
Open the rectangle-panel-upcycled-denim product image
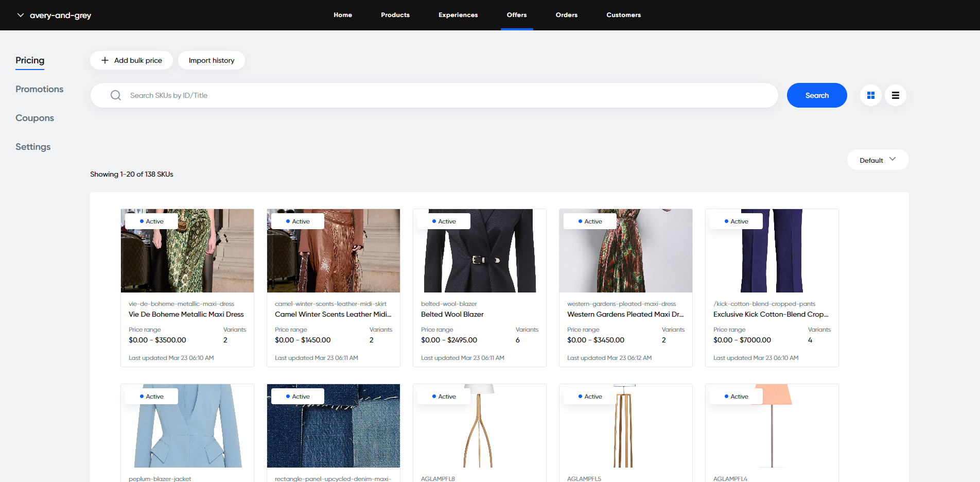334,426
